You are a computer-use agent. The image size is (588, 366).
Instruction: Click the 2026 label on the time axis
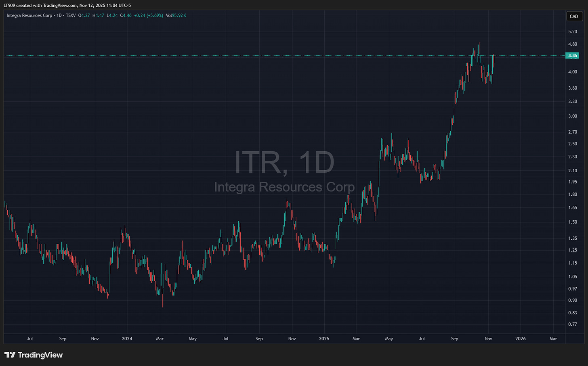click(x=521, y=339)
